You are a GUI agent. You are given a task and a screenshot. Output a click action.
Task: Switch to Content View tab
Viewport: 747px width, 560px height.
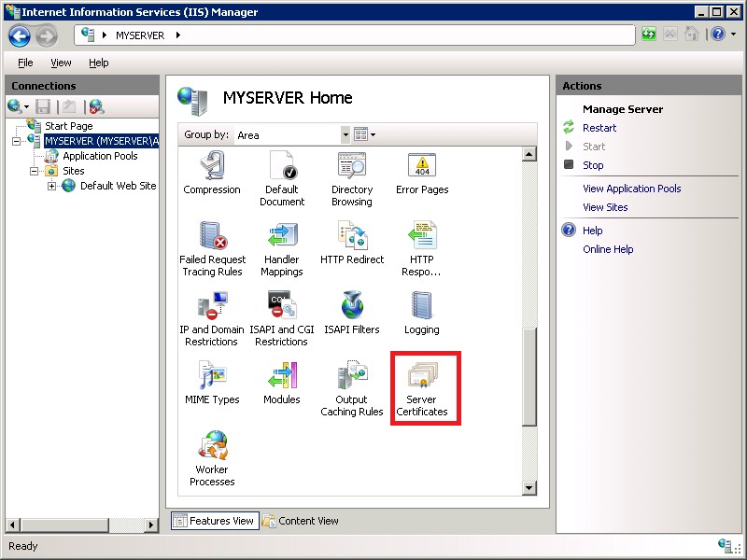[301, 521]
